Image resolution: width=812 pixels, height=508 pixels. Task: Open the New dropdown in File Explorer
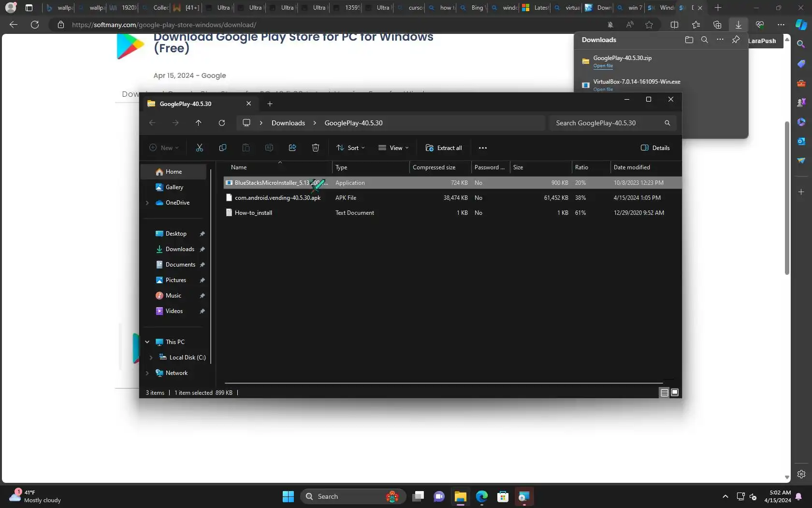pos(164,148)
